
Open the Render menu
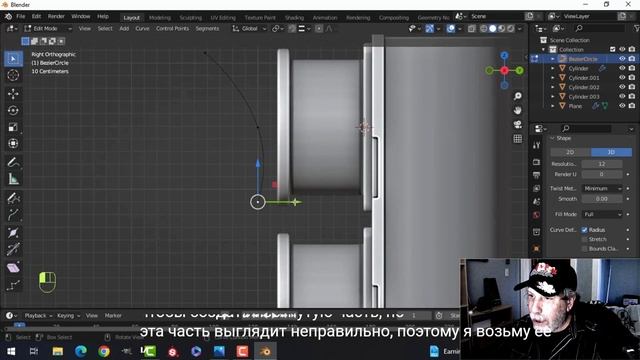[x=56, y=16]
